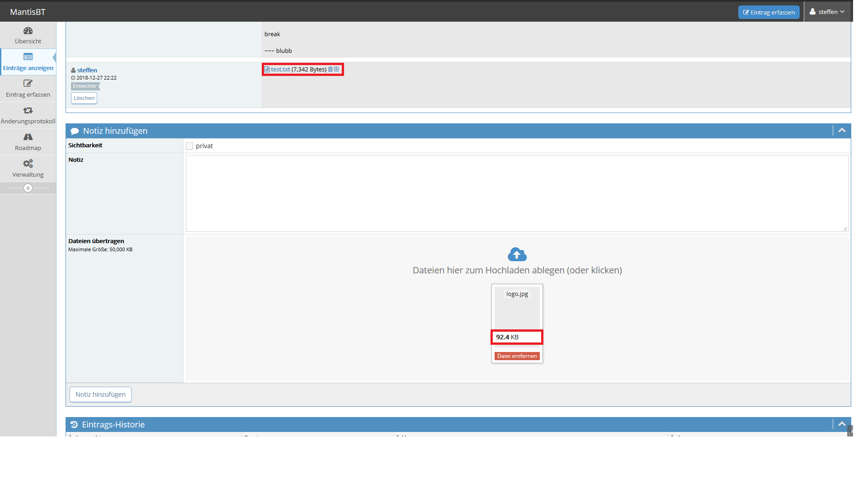Click the Eintrag erfassen header button
The height and width of the screenshot is (488, 868).
[769, 12]
